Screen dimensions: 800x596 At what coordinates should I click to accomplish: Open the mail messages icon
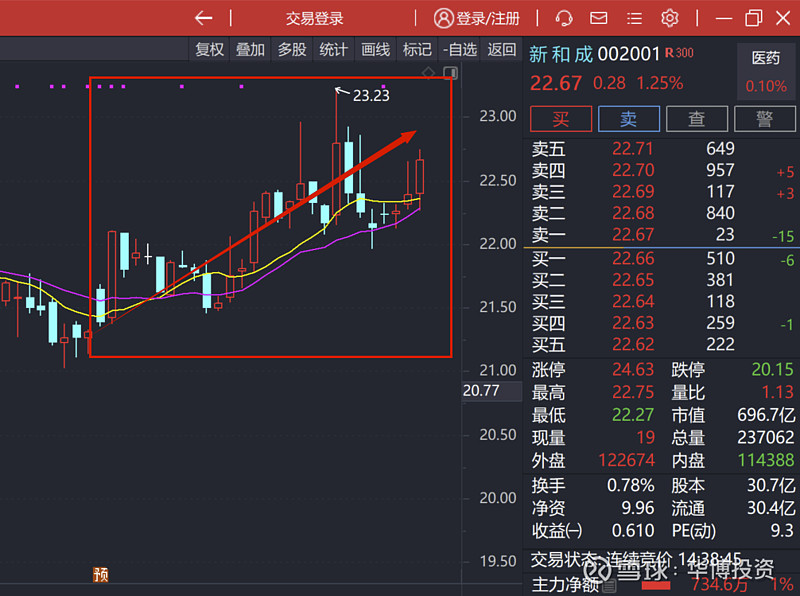click(x=598, y=18)
